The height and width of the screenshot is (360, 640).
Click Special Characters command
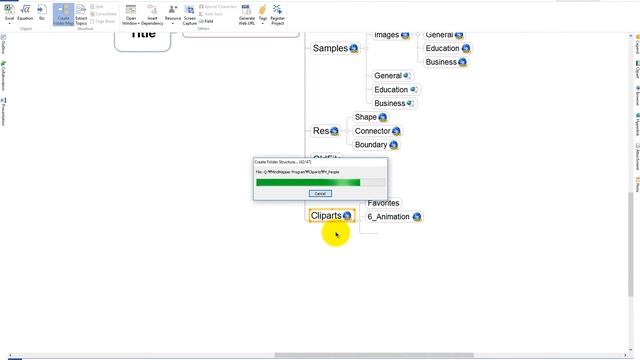tap(218, 7)
